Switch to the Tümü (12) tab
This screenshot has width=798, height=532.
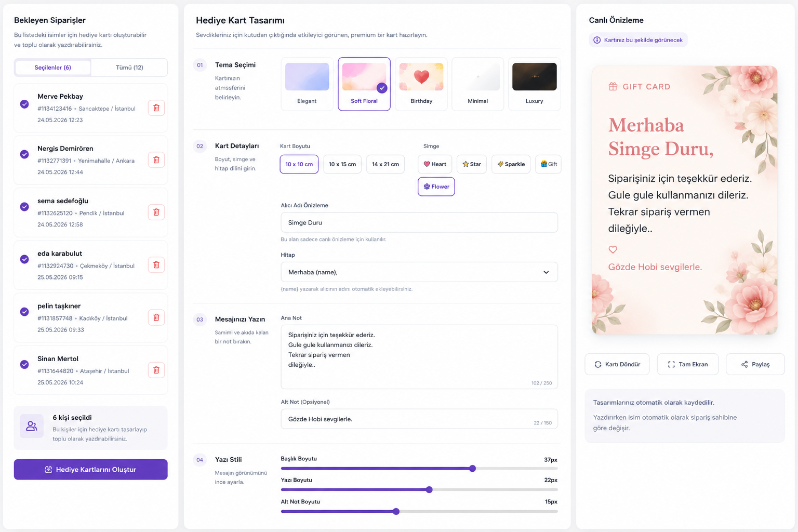click(129, 68)
